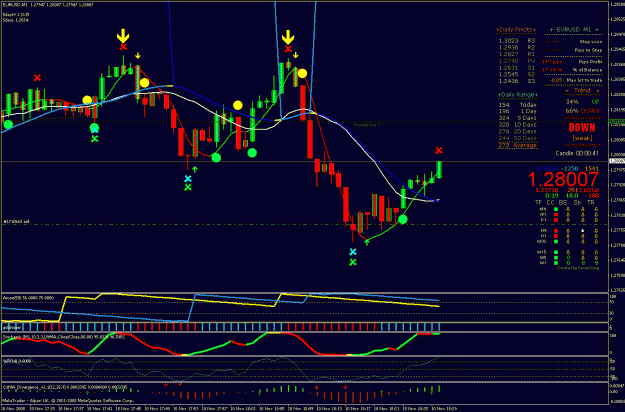
Task: Select the Today range row
Action: point(517,105)
